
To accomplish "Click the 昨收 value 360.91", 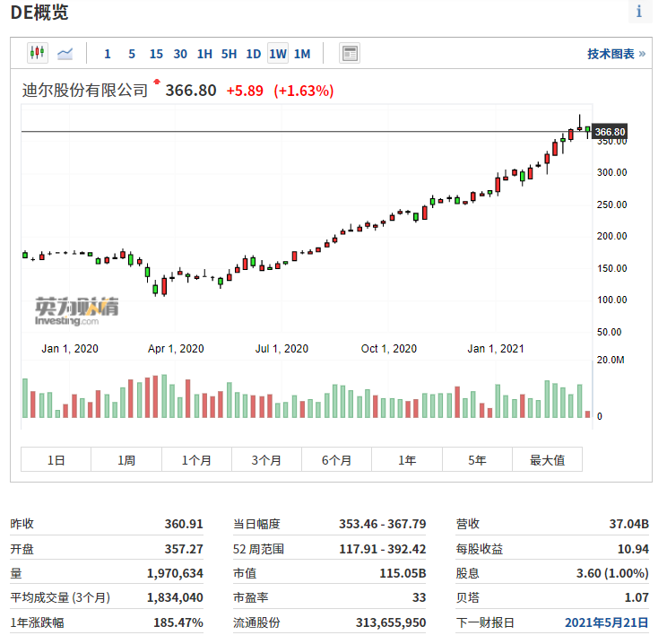I will click(184, 524).
